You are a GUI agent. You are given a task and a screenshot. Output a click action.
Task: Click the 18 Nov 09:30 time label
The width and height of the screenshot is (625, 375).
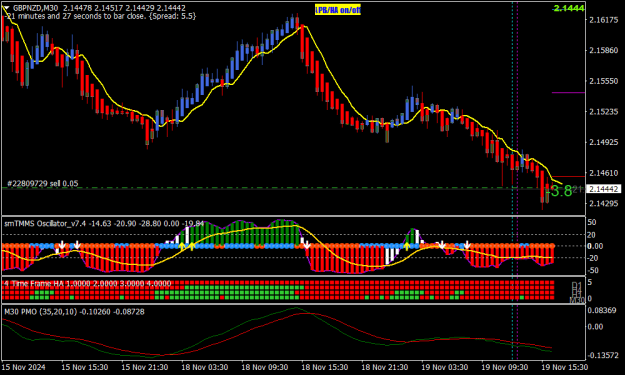[x=265, y=367]
